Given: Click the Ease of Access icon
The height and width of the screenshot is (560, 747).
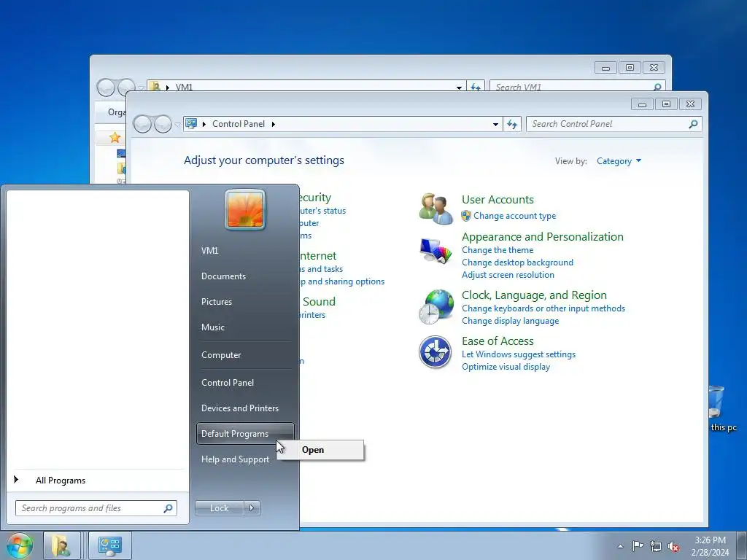Looking at the screenshot, I should 435,352.
